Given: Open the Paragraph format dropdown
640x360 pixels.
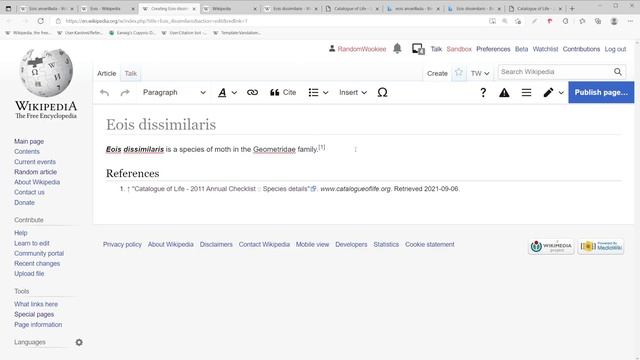Looking at the screenshot, I should pos(174,93).
